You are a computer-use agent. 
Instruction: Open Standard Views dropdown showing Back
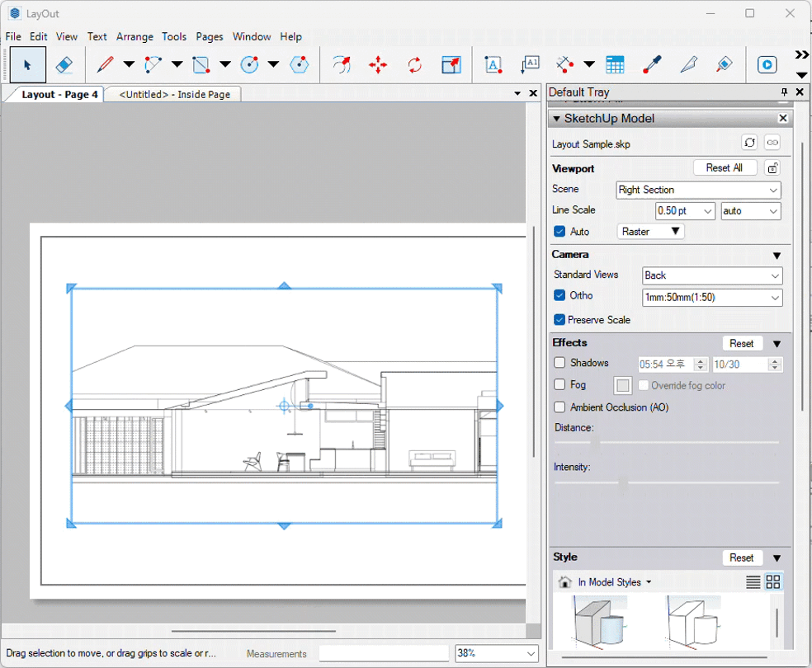pyautogui.click(x=712, y=275)
